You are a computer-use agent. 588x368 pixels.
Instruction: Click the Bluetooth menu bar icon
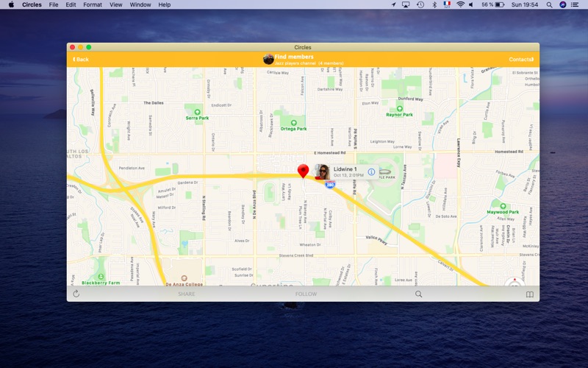coord(434,4)
